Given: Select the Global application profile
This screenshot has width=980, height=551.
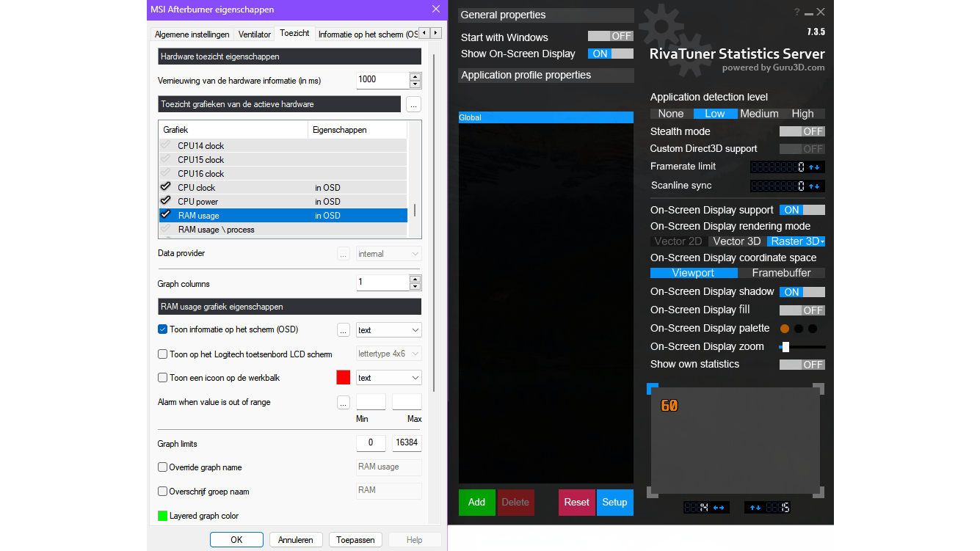Looking at the screenshot, I should [x=546, y=117].
